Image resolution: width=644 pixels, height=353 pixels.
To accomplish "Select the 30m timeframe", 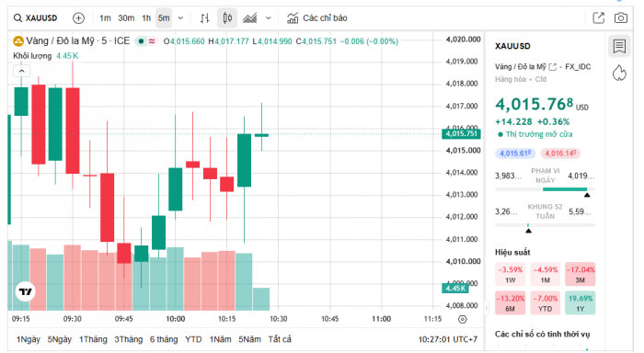I will 126,18.
